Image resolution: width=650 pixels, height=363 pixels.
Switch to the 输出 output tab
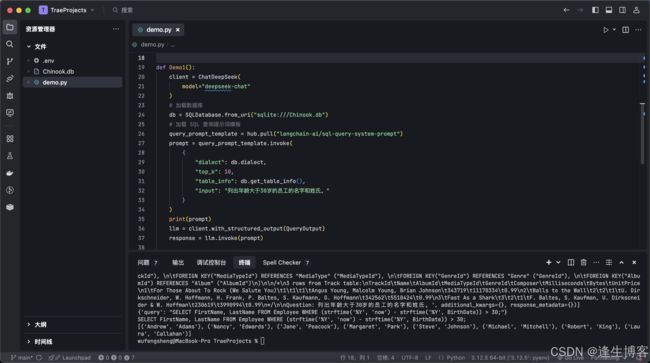click(178, 262)
